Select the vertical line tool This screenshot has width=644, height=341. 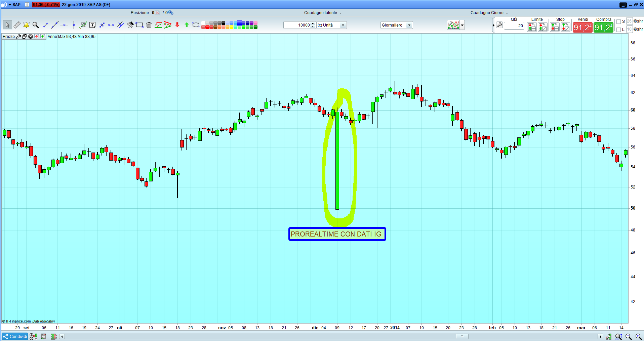point(74,25)
